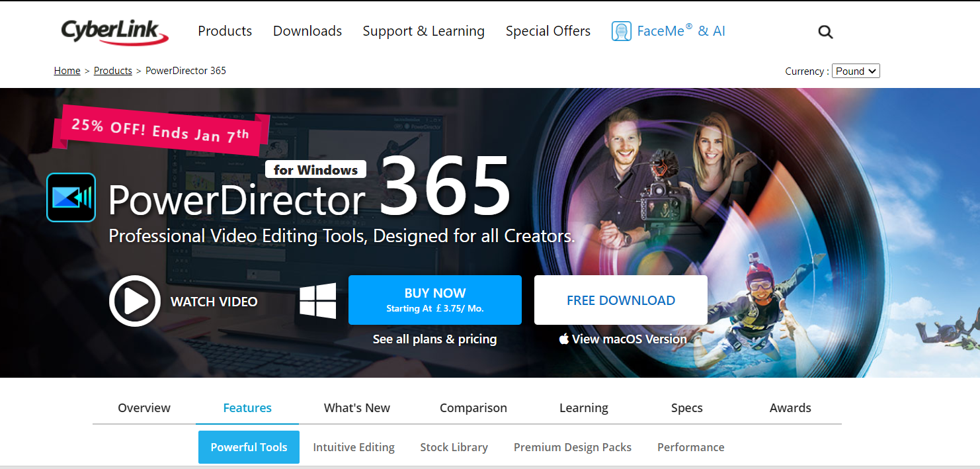Switch to the Features tab
The width and height of the screenshot is (980, 469).
[x=247, y=408]
